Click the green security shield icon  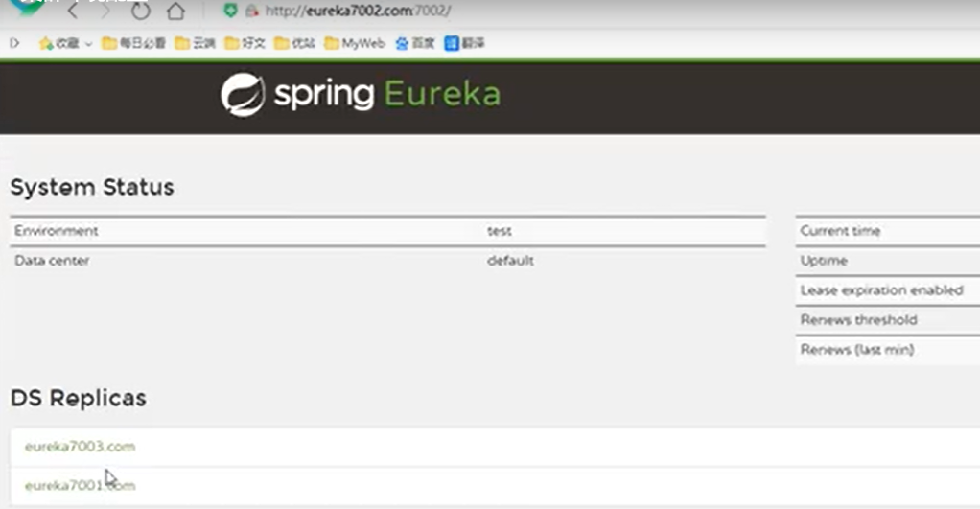(231, 11)
